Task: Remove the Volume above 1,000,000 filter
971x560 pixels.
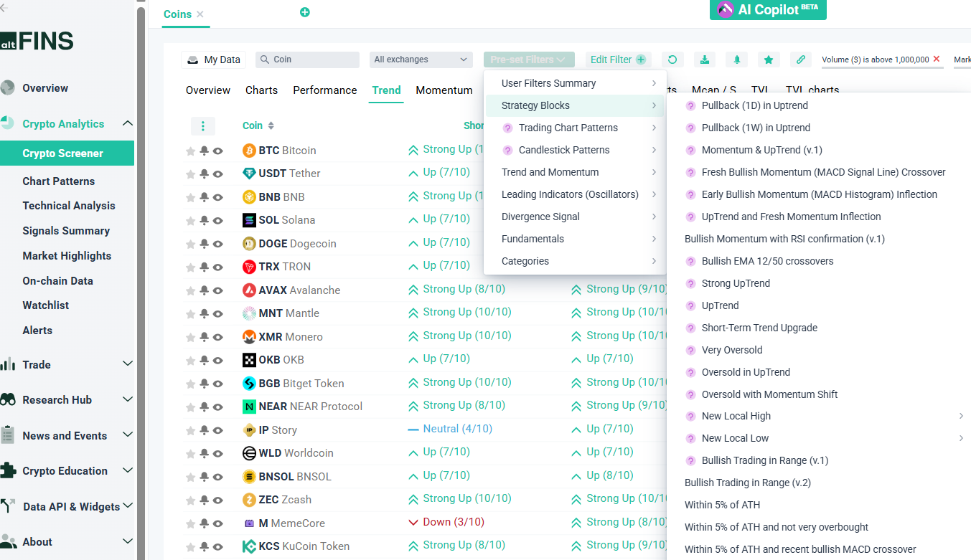Action: [936, 59]
